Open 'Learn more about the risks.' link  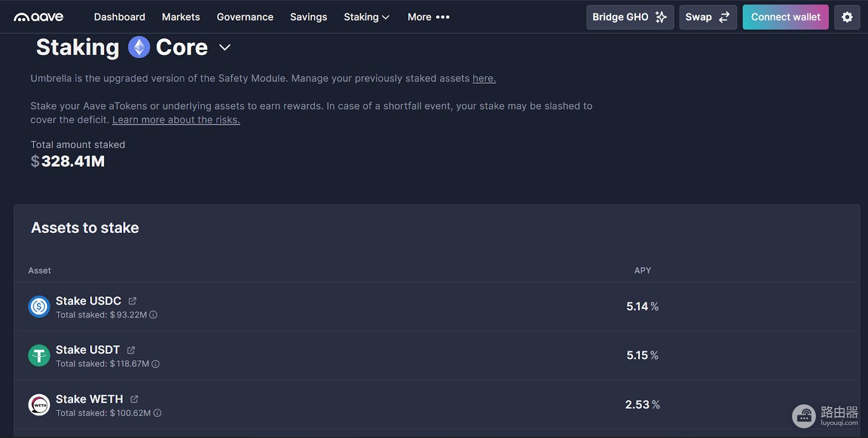click(x=176, y=120)
